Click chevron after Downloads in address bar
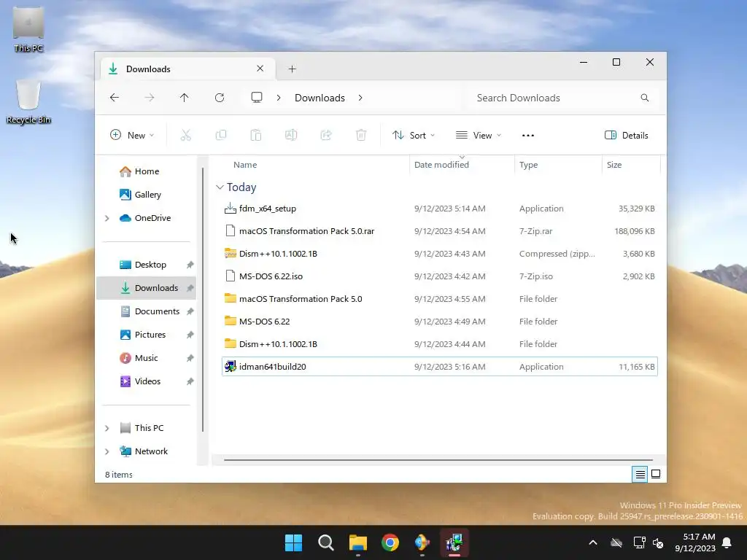 tap(360, 98)
